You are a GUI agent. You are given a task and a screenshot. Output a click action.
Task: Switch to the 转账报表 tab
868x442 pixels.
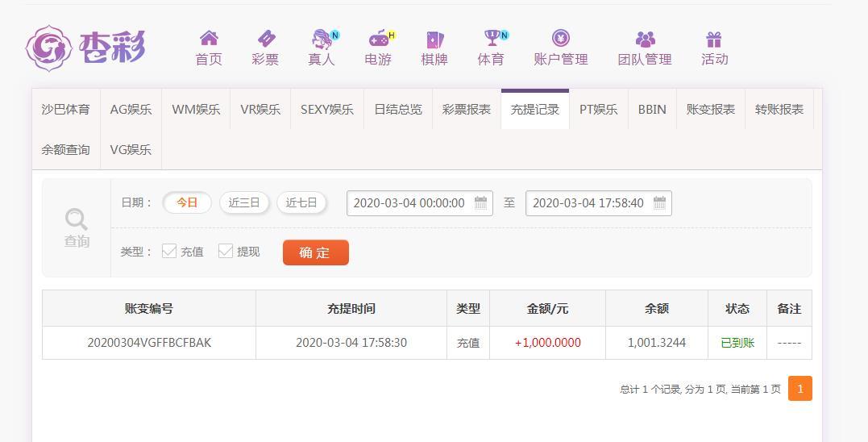pos(779,109)
